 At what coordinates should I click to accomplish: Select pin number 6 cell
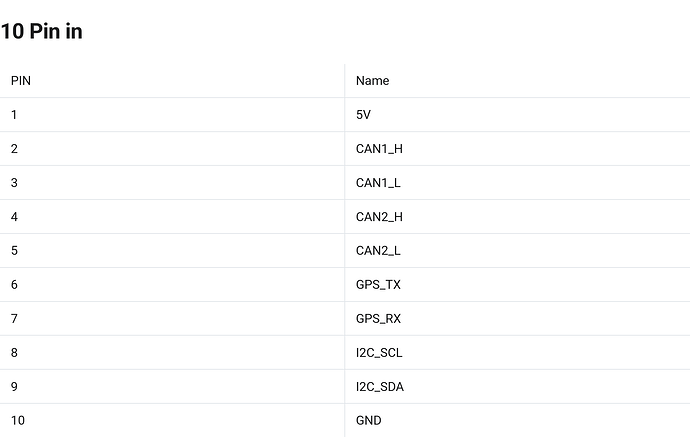coord(14,285)
